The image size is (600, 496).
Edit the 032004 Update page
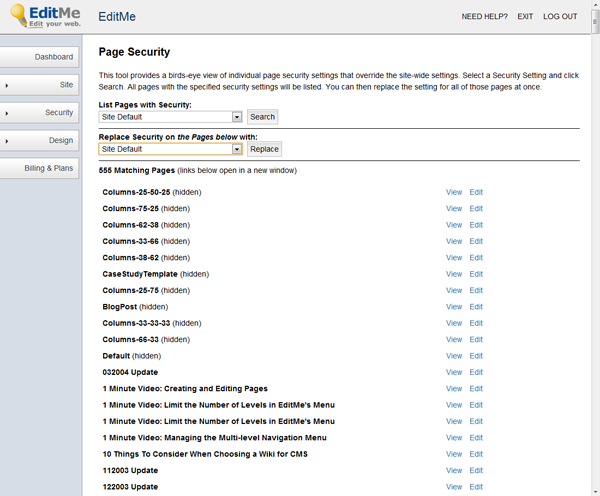tap(476, 372)
